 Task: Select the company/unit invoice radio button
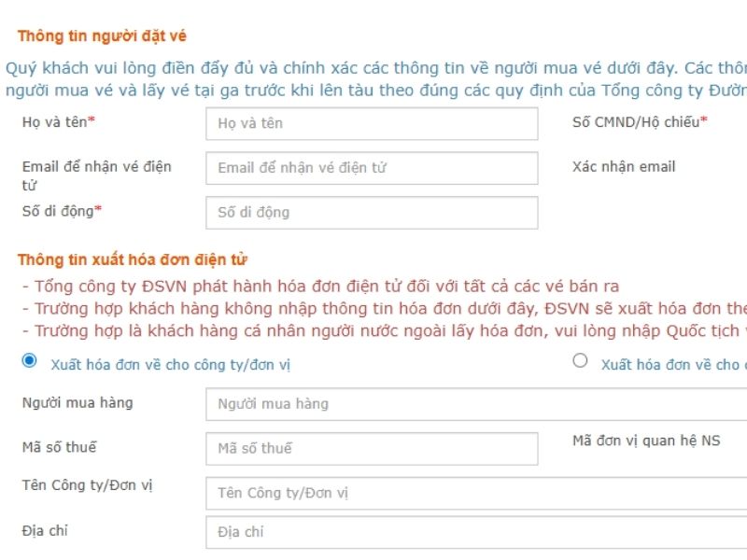pyautogui.click(x=29, y=360)
